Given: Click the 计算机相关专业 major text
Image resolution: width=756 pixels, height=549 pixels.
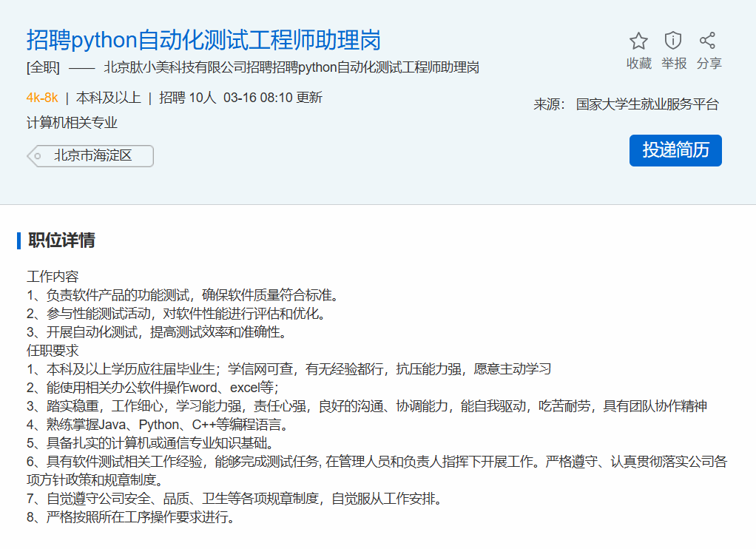Looking at the screenshot, I should click(x=72, y=123).
